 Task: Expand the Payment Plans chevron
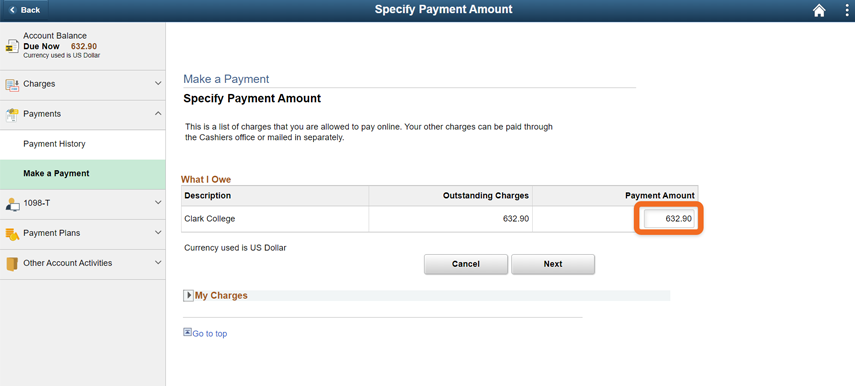point(158,233)
